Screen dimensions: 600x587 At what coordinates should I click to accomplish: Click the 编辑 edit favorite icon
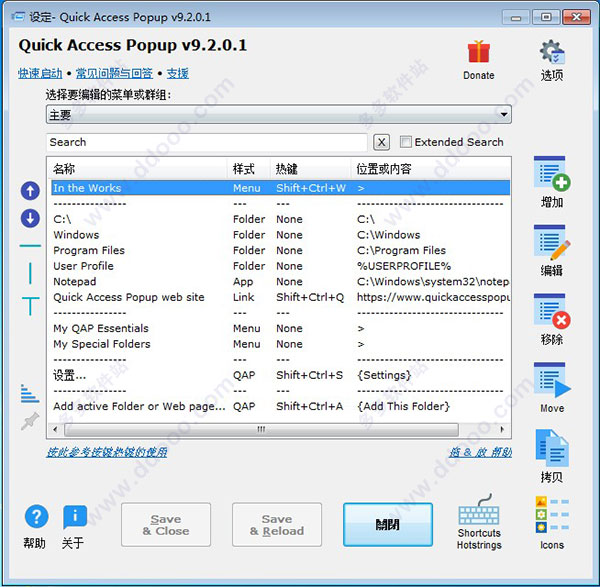click(551, 242)
